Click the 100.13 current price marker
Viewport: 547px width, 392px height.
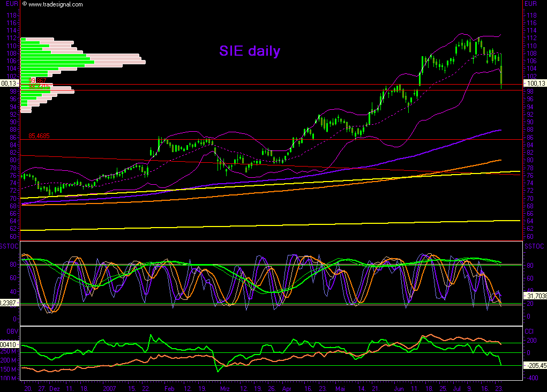535,84
